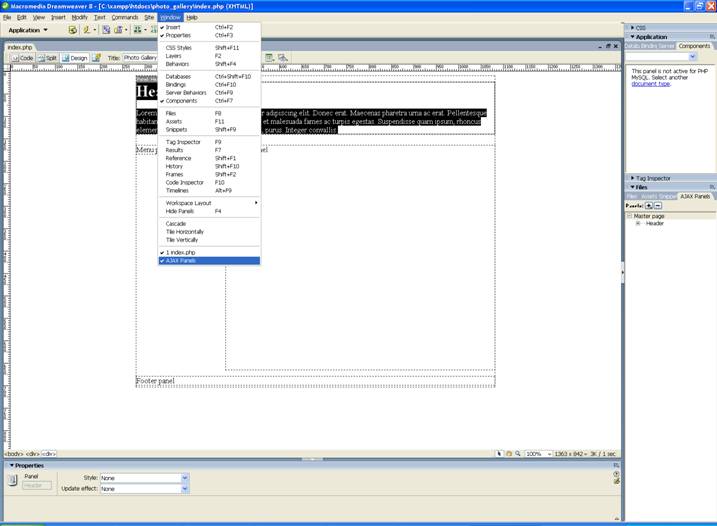The height and width of the screenshot is (526, 717).
Task: Open View Options icon in document toolbar
Action: (x=269, y=58)
